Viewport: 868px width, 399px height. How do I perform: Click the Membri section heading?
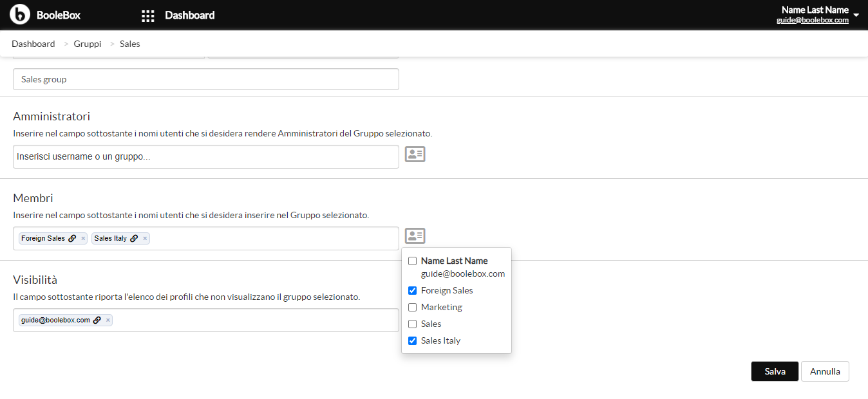point(33,198)
